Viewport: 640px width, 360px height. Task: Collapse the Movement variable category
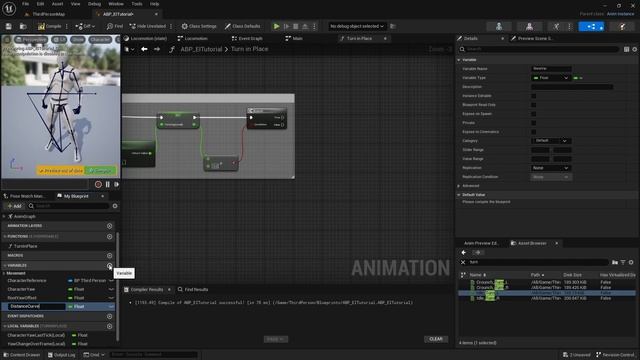pyautogui.click(x=4, y=273)
